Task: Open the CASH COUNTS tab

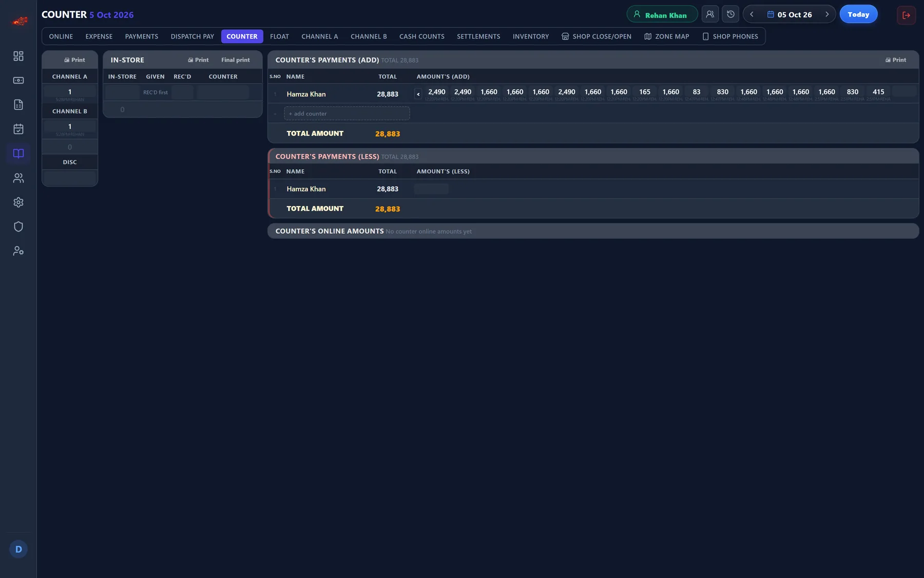Action: coord(422,36)
